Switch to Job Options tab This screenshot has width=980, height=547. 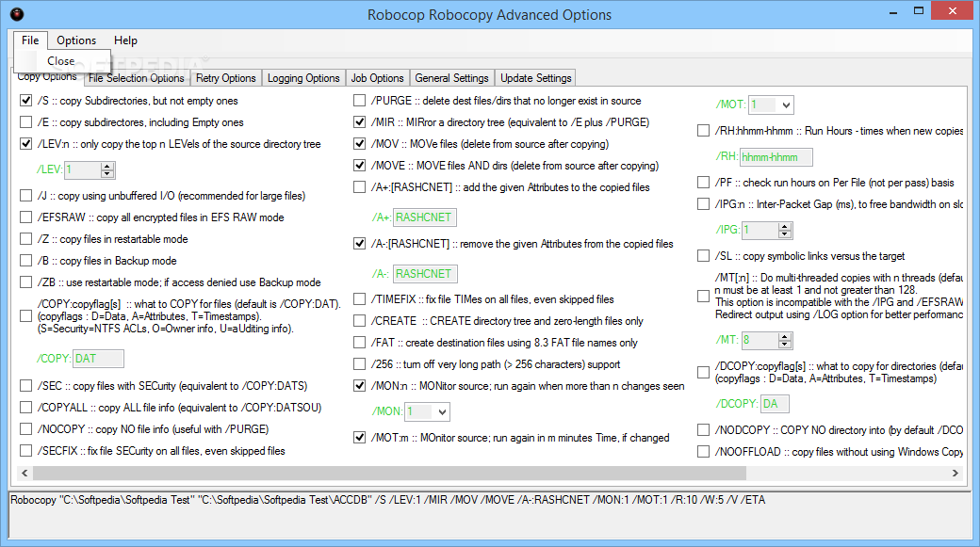click(378, 78)
